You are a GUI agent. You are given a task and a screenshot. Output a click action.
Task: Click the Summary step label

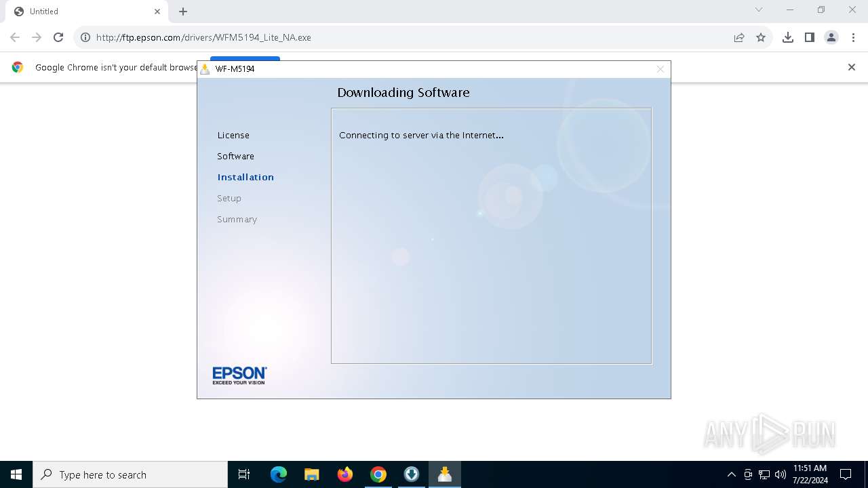237,220
